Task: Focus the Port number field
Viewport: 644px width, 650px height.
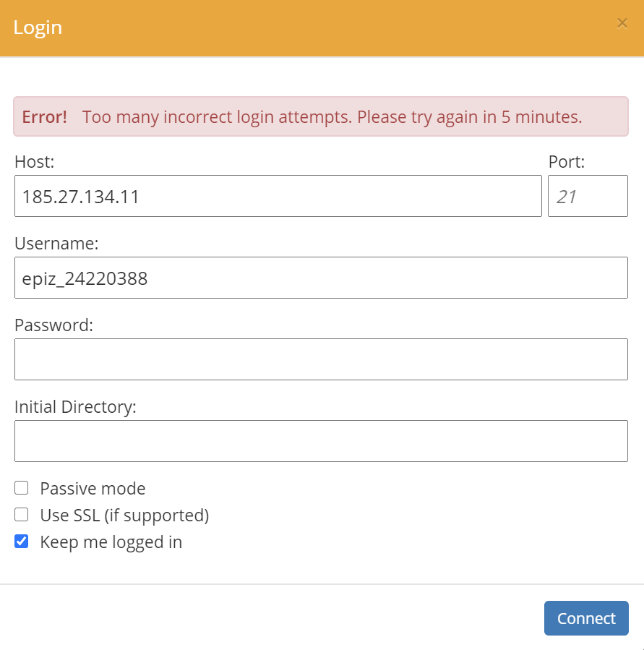Action: [x=587, y=196]
